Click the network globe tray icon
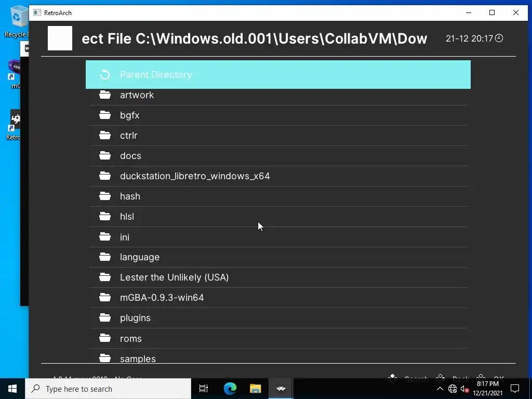Screen dimensions: 532x399 coord(453,389)
